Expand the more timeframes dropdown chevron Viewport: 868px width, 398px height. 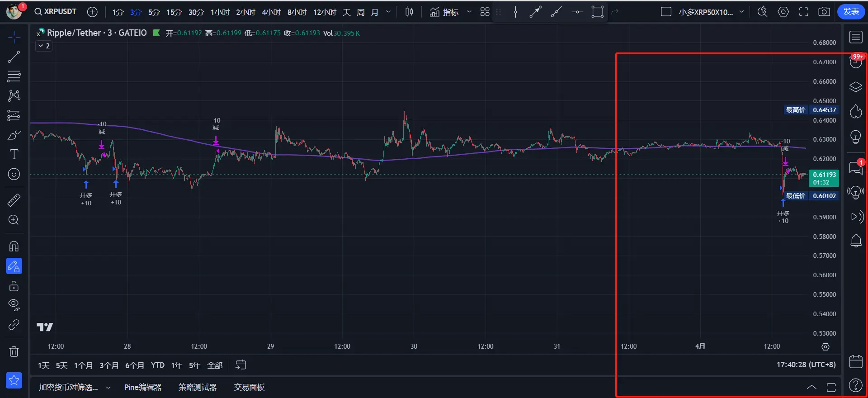[388, 12]
